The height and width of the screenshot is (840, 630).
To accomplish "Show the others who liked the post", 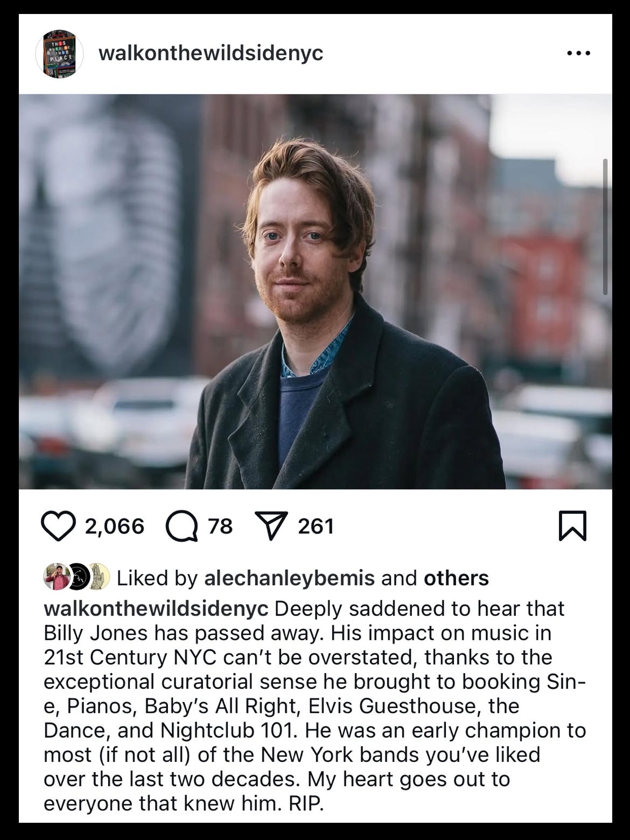I will [457, 578].
